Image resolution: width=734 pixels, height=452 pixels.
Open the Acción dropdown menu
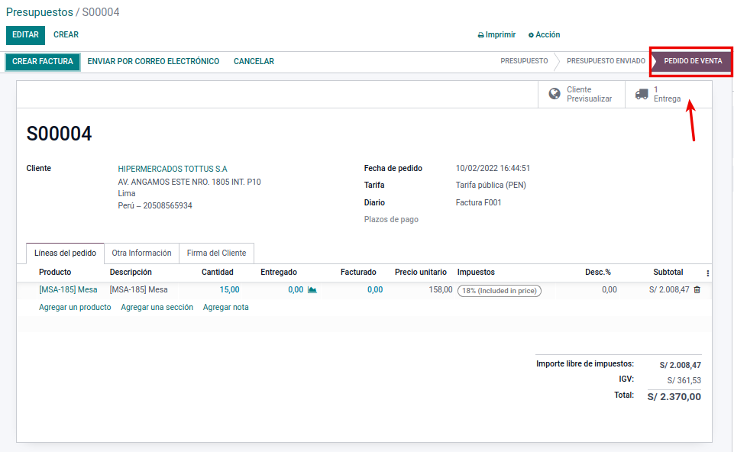pos(547,35)
